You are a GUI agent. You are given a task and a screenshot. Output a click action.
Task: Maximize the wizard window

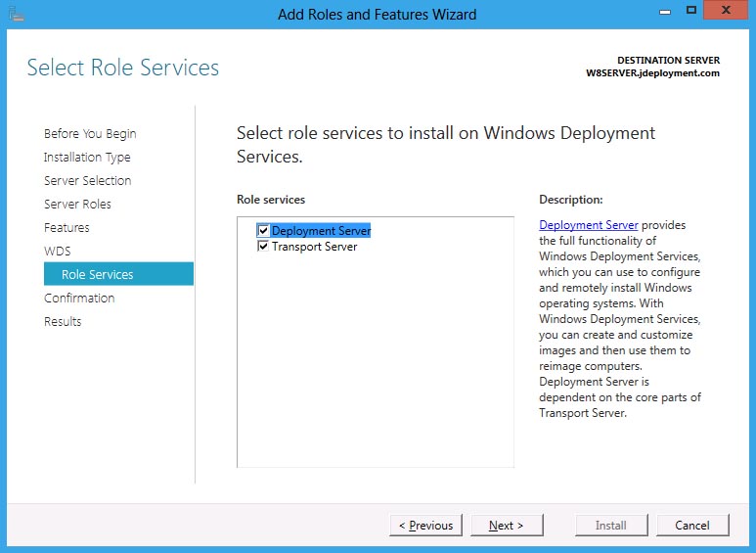691,11
